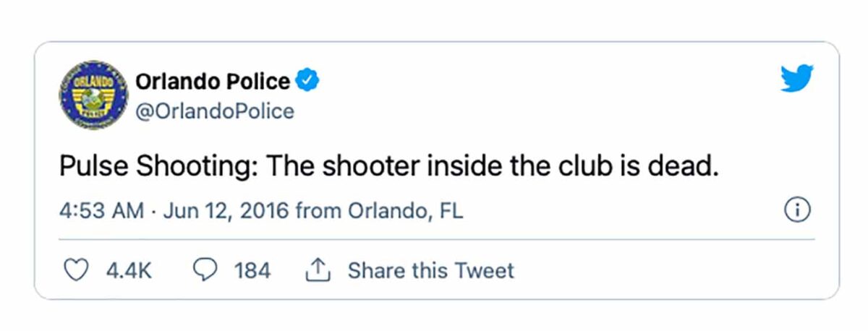
Task: Click the Orlando, FL location text
Action: click(406, 212)
